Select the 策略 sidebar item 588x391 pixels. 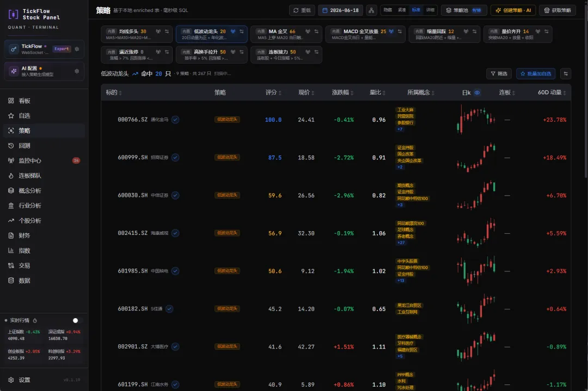44,131
